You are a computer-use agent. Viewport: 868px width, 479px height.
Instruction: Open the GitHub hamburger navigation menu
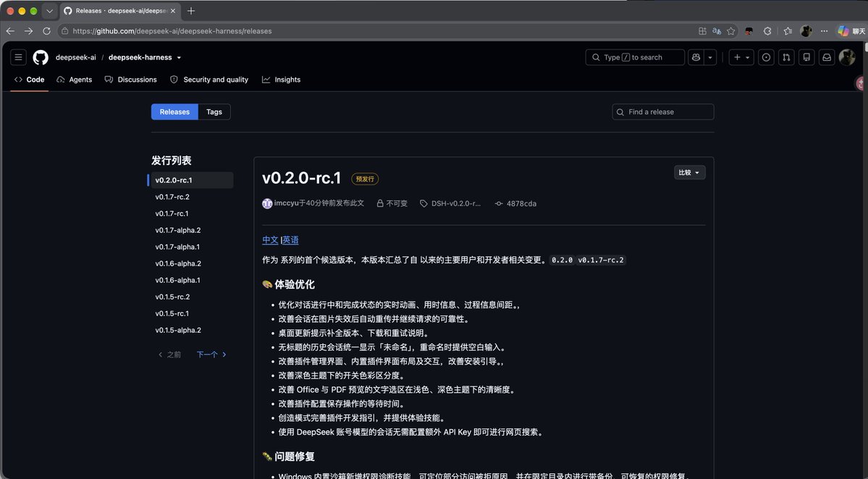18,57
